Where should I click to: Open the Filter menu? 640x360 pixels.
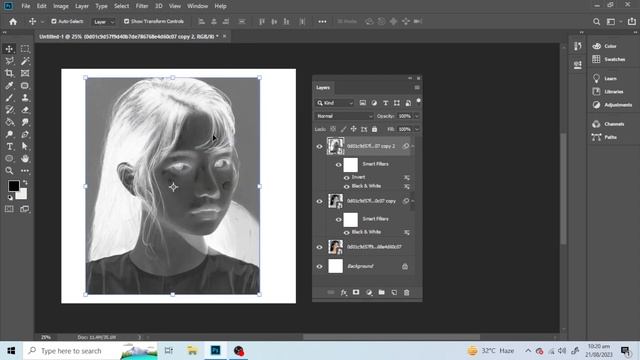142,6
